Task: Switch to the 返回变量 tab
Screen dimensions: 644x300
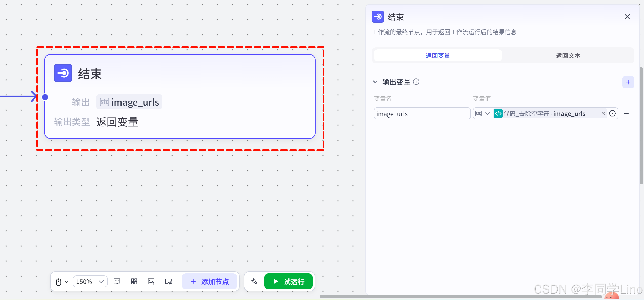Action: pos(438,56)
